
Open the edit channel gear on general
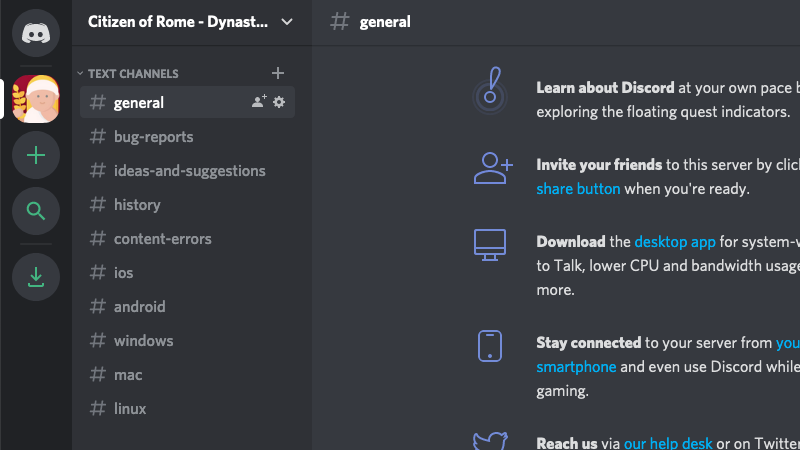tap(279, 102)
